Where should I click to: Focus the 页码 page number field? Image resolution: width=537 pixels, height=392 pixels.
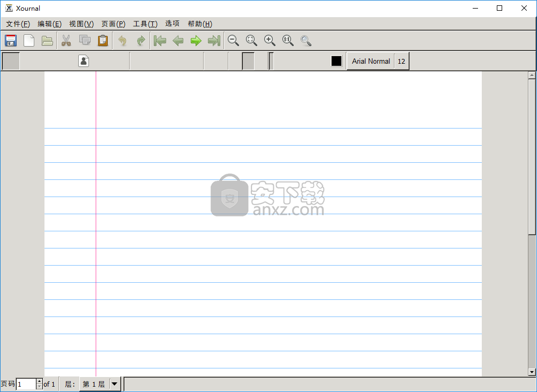[x=26, y=384]
